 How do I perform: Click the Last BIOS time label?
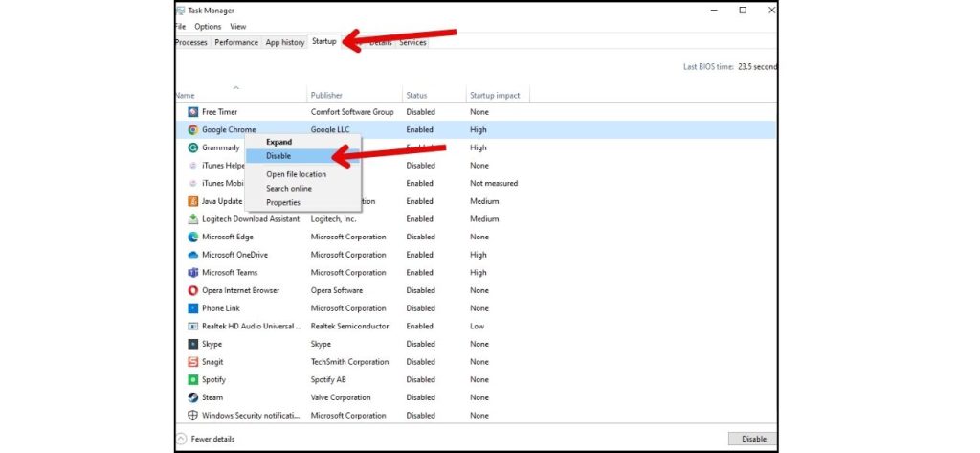click(x=708, y=67)
